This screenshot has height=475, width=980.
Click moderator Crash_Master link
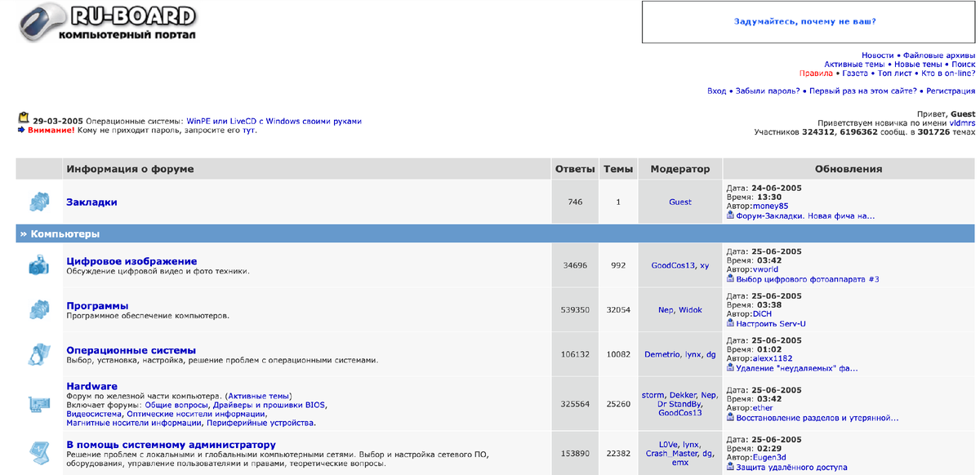click(x=673, y=453)
